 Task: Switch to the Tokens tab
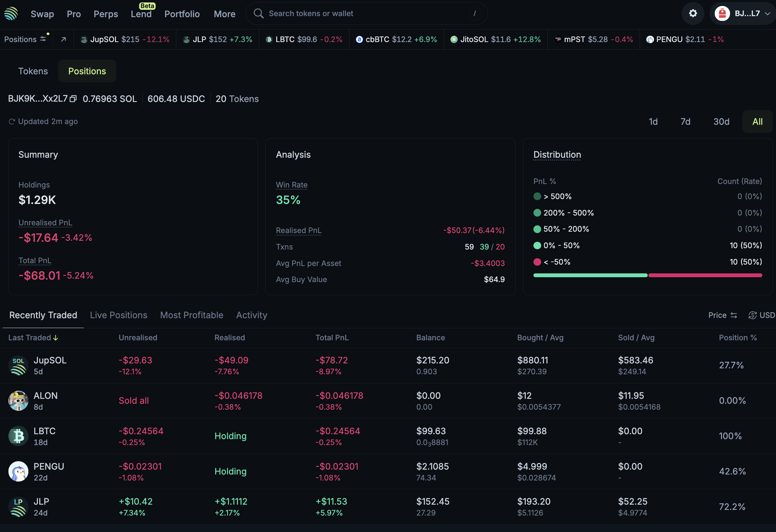33,71
